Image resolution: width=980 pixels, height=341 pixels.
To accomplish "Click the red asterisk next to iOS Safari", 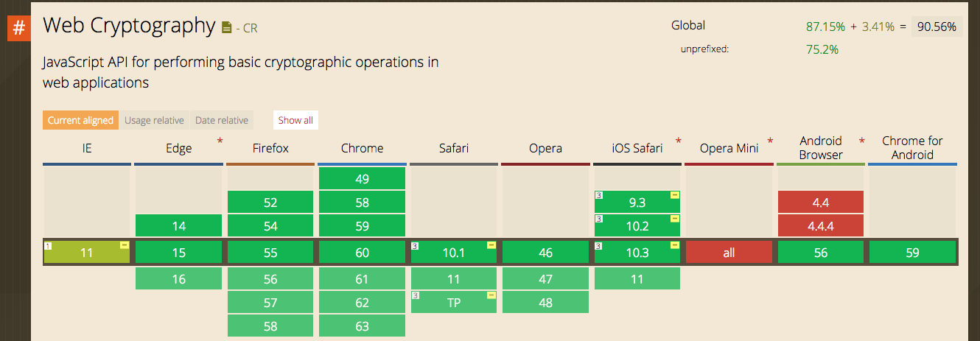I will click(x=679, y=141).
